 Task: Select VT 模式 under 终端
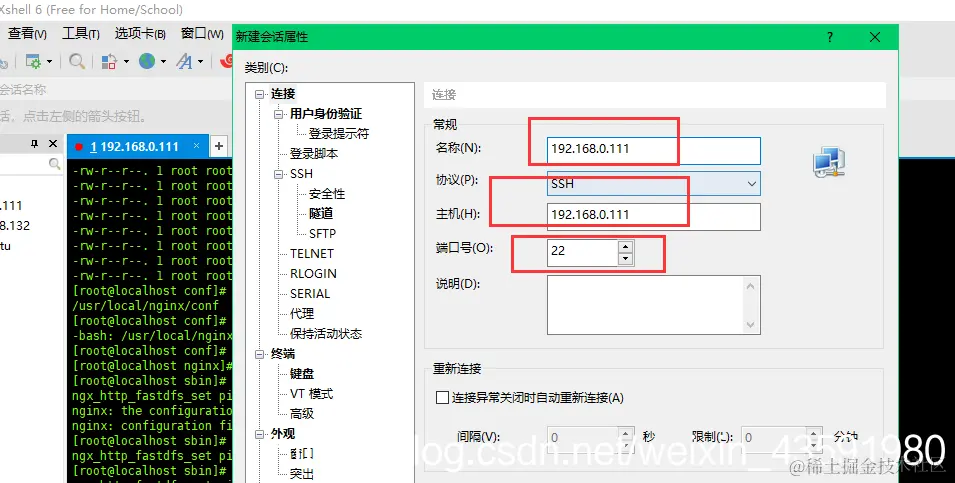click(312, 394)
